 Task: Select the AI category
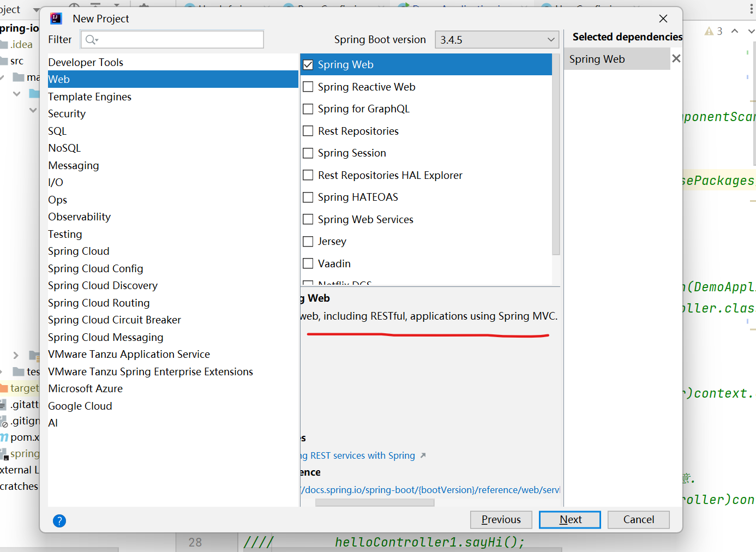(173, 423)
